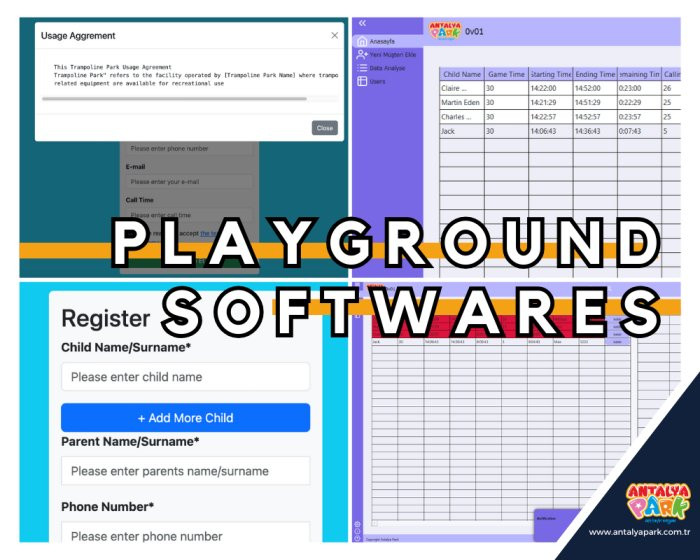Click the Register form phone number field
Viewport: 700px width, 560px height.
click(x=185, y=531)
